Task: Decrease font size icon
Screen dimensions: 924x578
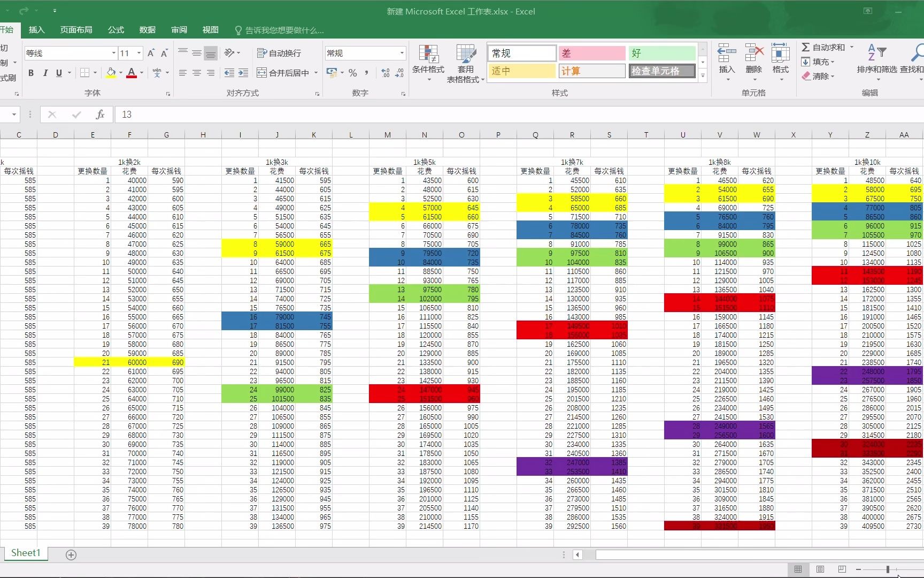Action: (x=164, y=53)
